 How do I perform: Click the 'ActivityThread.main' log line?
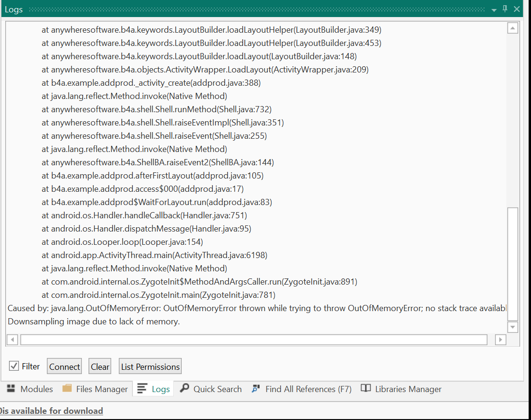click(x=154, y=255)
